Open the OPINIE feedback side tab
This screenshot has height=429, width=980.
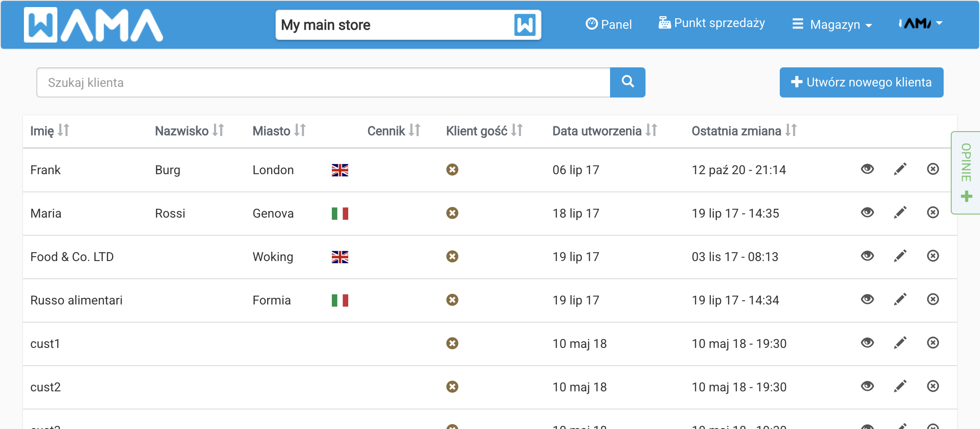click(966, 173)
